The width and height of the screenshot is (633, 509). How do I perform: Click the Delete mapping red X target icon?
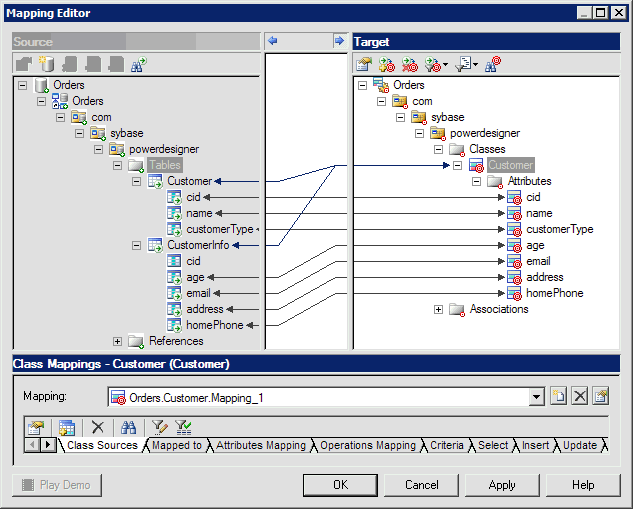[410, 64]
